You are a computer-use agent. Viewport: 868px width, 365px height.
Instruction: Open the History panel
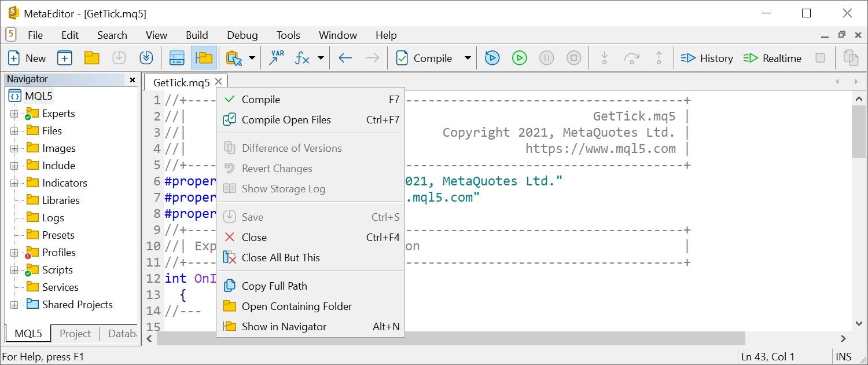pyautogui.click(x=707, y=58)
